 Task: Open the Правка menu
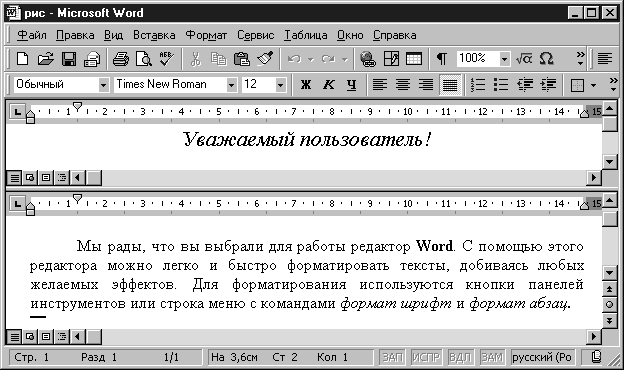75,35
